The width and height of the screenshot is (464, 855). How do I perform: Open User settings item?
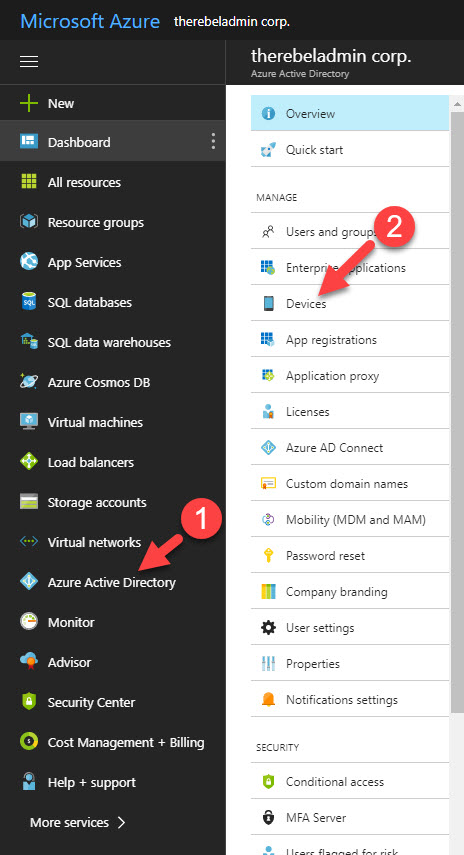click(x=350, y=628)
